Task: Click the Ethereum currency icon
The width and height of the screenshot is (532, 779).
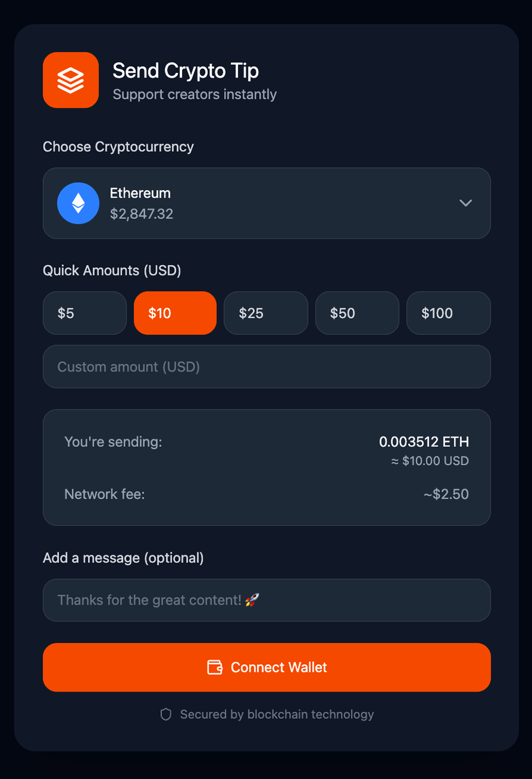Action: coord(78,203)
